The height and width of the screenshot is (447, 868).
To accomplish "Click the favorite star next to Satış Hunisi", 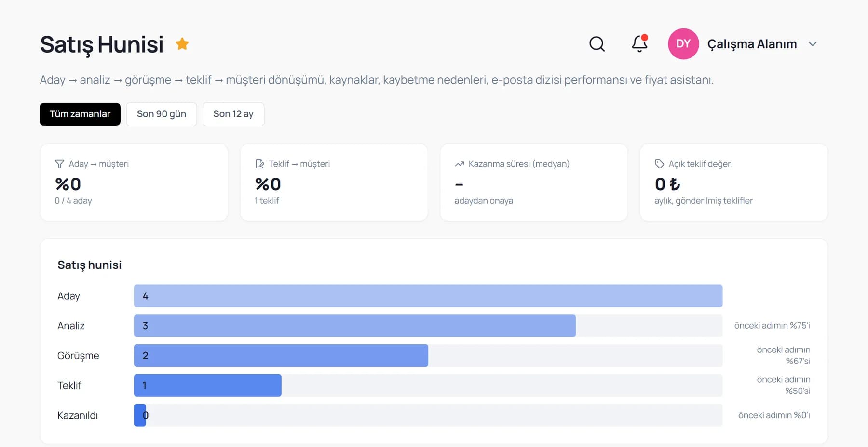I will pyautogui.click(x=182, y=44).
